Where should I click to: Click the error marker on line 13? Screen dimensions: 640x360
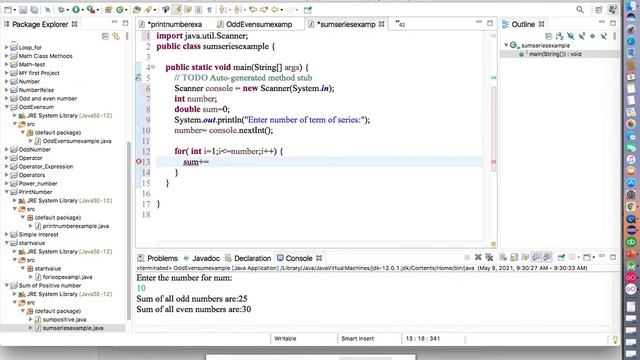tap(138, 162)
